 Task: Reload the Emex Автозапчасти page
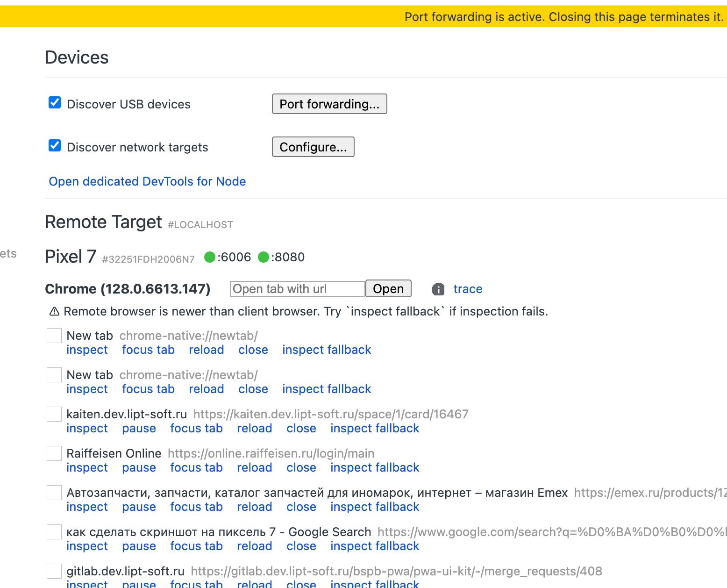coord(255,507)
